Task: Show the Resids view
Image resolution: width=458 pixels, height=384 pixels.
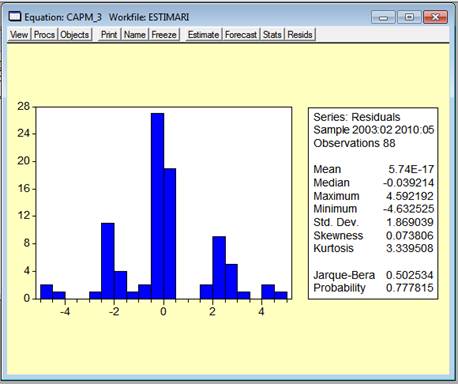Action: point(300,35)
